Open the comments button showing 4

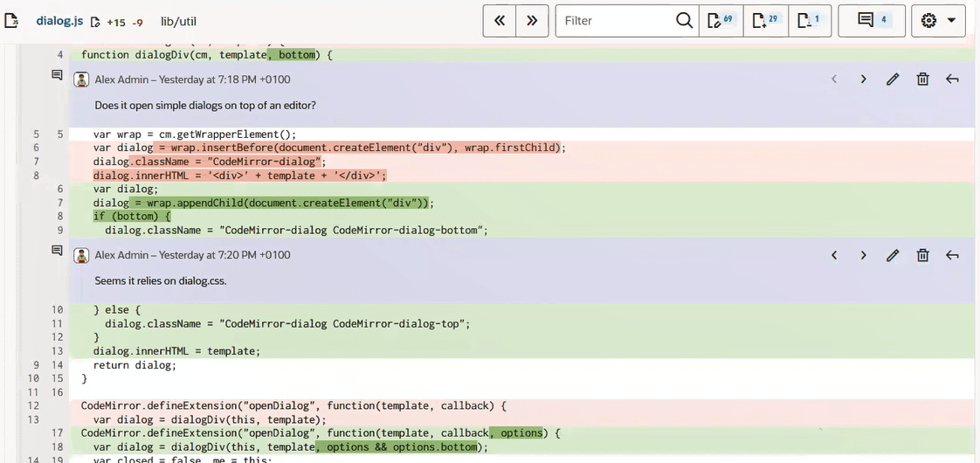(872, 21)
